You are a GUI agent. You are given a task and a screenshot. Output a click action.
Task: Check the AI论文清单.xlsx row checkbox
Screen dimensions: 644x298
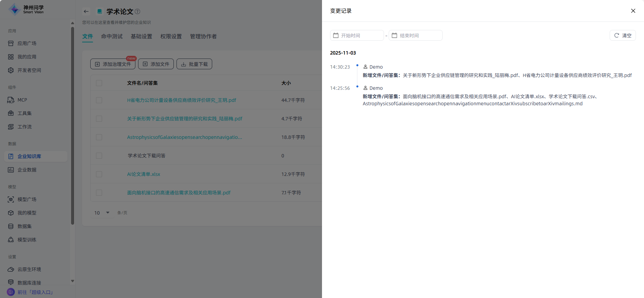click(99, 174)
